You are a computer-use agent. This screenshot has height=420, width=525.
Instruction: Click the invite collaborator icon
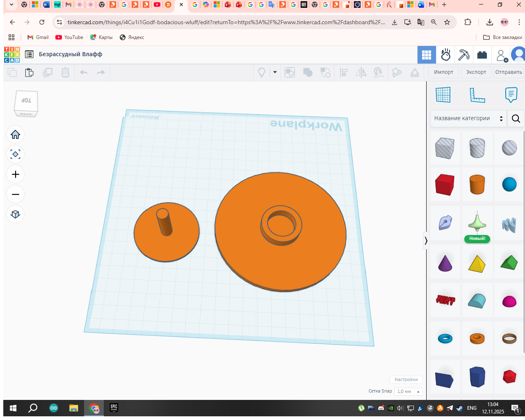pos(502,55)
